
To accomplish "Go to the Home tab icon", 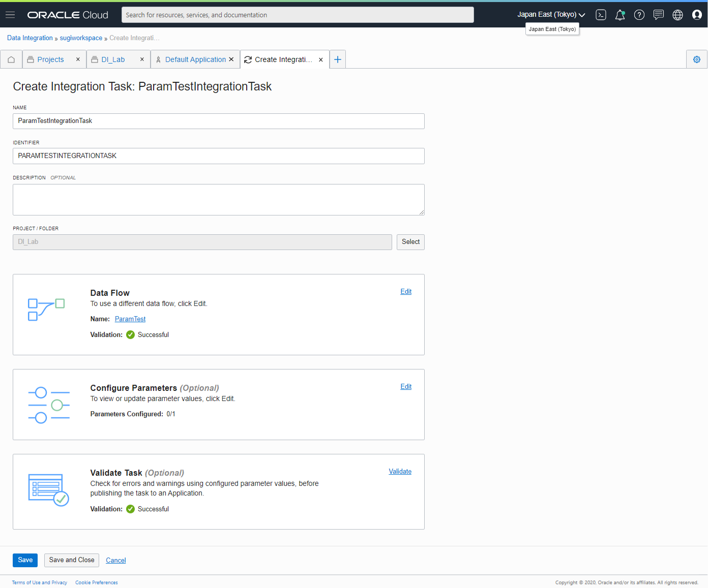I will 11,59.
